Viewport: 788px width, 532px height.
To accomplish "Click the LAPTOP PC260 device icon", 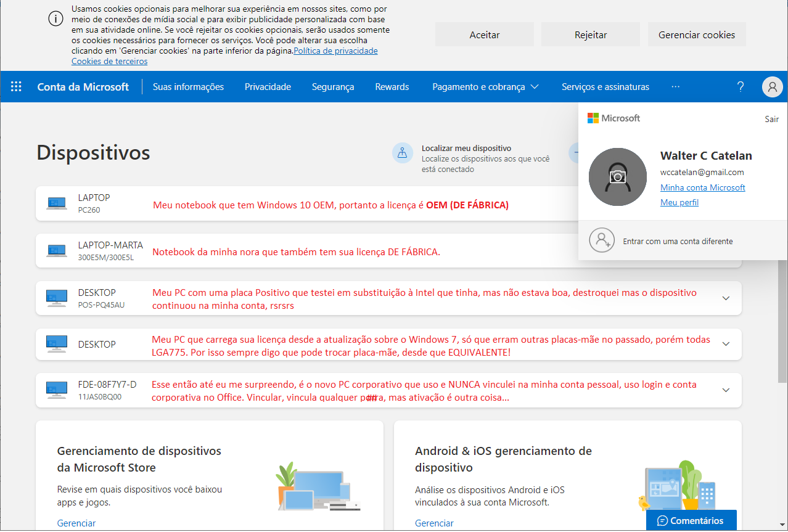I will [x=57, y=203].
